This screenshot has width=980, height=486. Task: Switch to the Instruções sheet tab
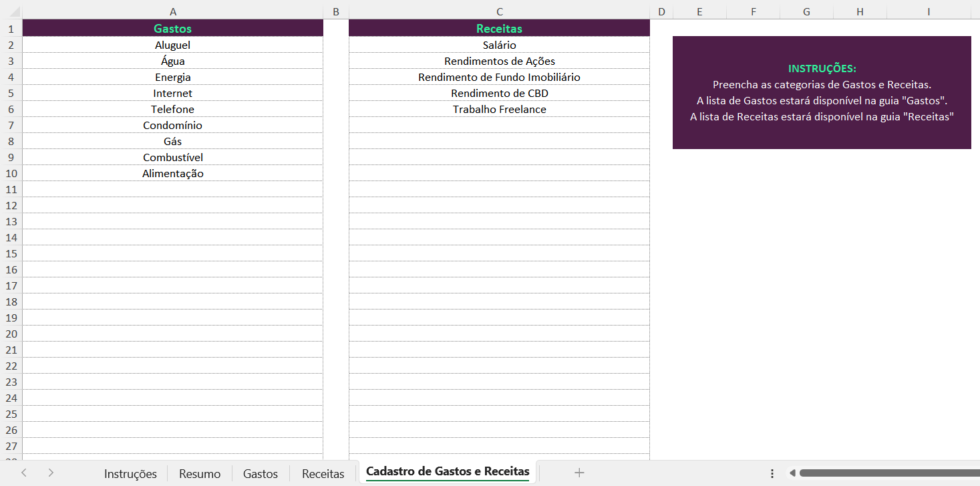coord(130,473)
